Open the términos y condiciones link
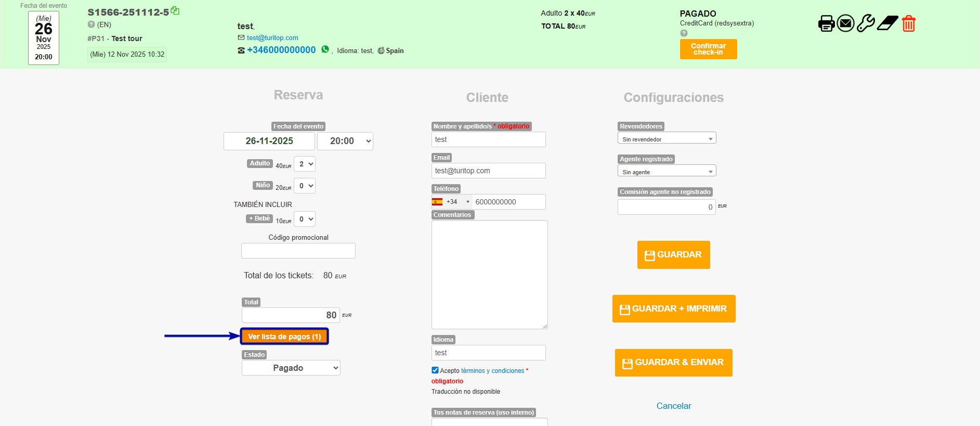Screen dimensions: 980x426 point(492,371)
